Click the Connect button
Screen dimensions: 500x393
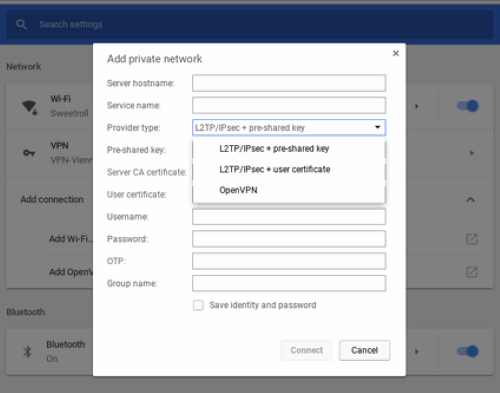pyautogui.click(x=307, y=350)
